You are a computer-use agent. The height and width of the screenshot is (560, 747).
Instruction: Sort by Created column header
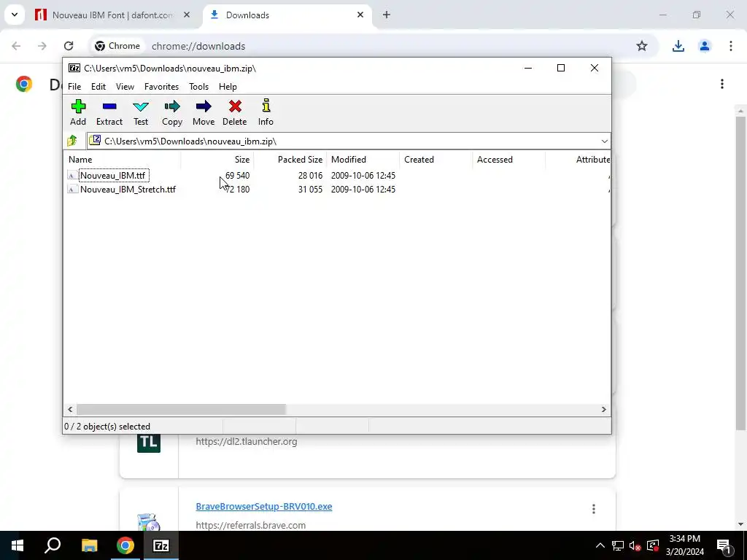(x=436, y=160)
